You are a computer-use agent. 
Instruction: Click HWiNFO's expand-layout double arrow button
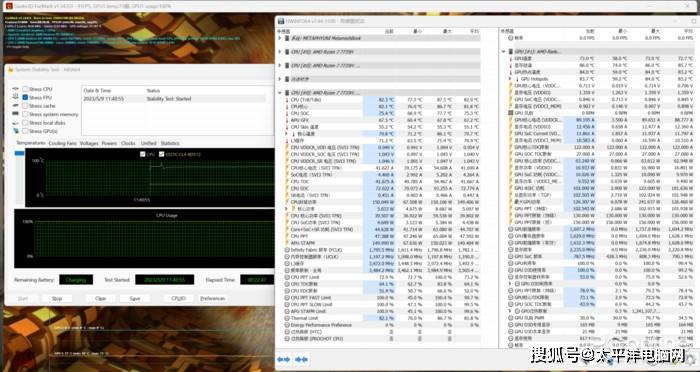point(284,359)
